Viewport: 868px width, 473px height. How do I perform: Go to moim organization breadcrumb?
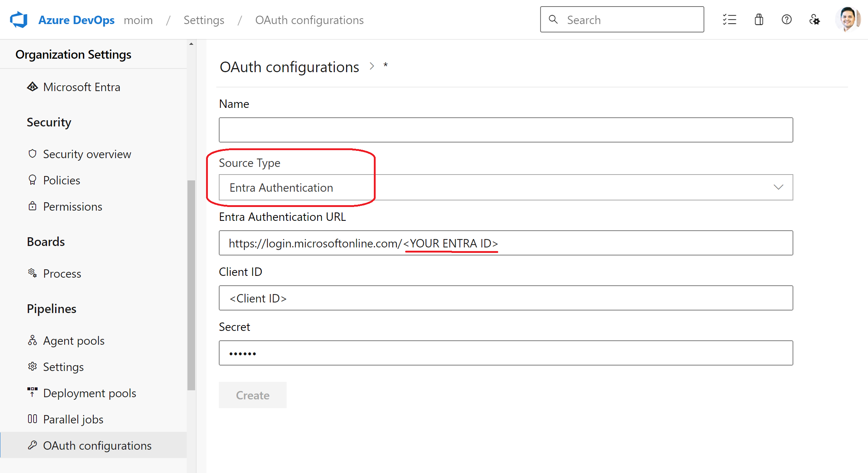[x=138, y=20]
